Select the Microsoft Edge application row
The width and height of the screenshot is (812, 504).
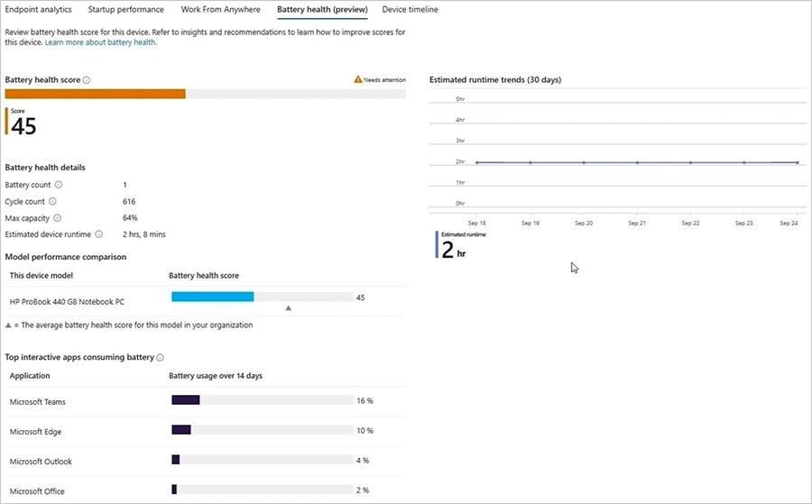pyautogui.click(x=38, y=432)
